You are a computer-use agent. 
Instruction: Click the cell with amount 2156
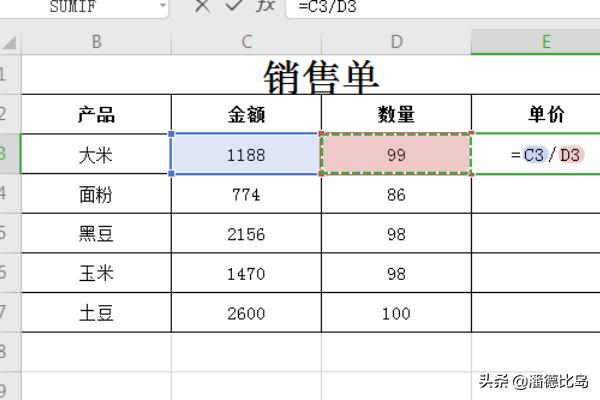click(247, 233)
